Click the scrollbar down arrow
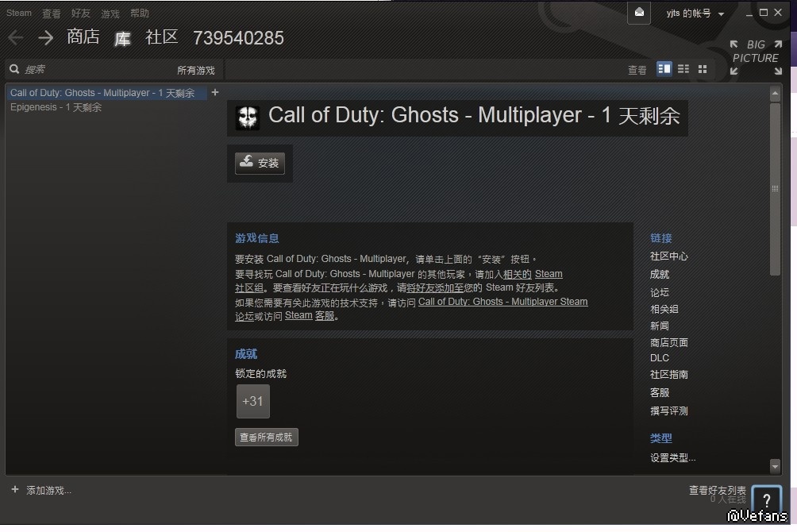Viewport: 797px width, 532px height. [x=775, y=465]
